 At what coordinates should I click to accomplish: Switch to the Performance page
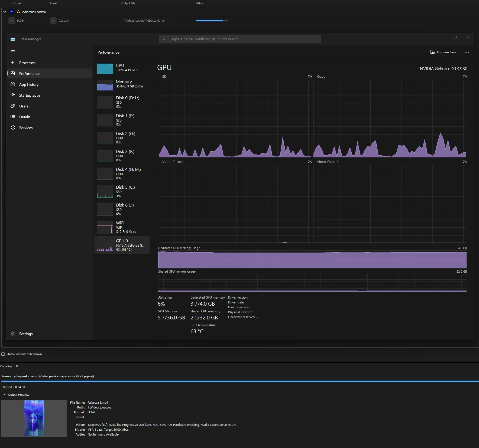pos(50,73)
